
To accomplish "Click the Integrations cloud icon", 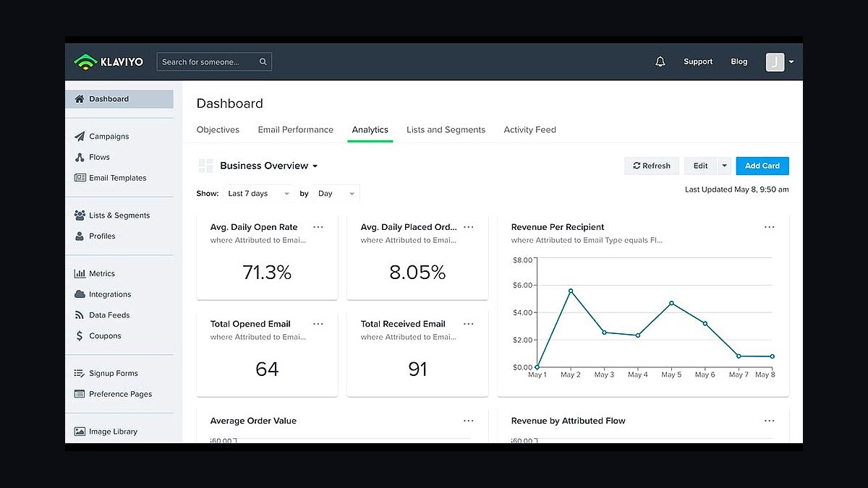I will coord(80,294).
